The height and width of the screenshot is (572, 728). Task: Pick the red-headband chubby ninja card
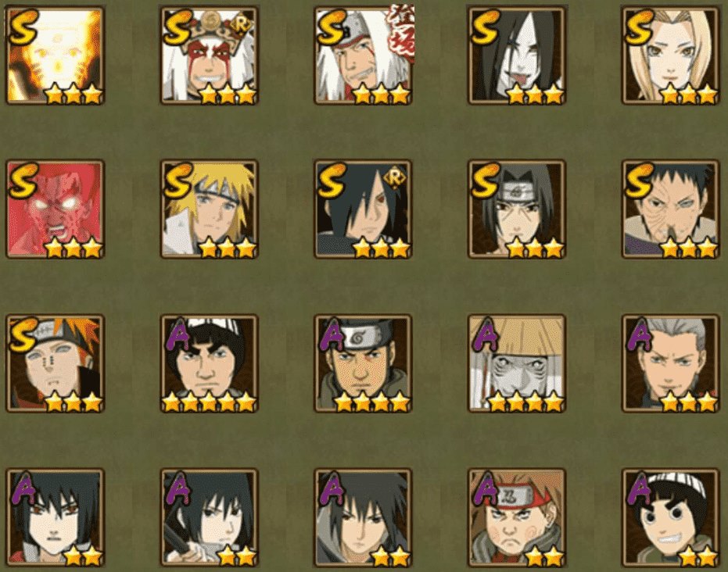pyautogui.click(x=517, y=517)
